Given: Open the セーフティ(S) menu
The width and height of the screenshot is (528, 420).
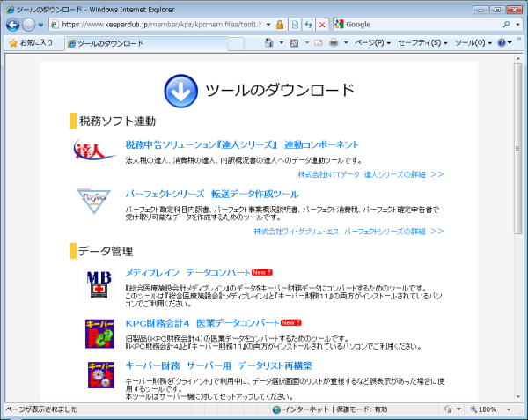Looking at the screenshot, I should pyautogui.click(x=422, y=43).
